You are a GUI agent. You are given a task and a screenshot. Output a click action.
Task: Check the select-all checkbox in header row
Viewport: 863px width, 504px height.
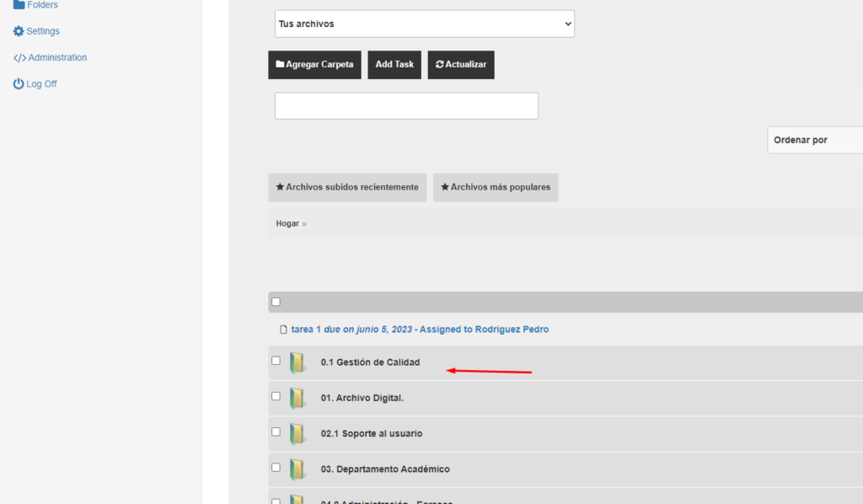276,302
